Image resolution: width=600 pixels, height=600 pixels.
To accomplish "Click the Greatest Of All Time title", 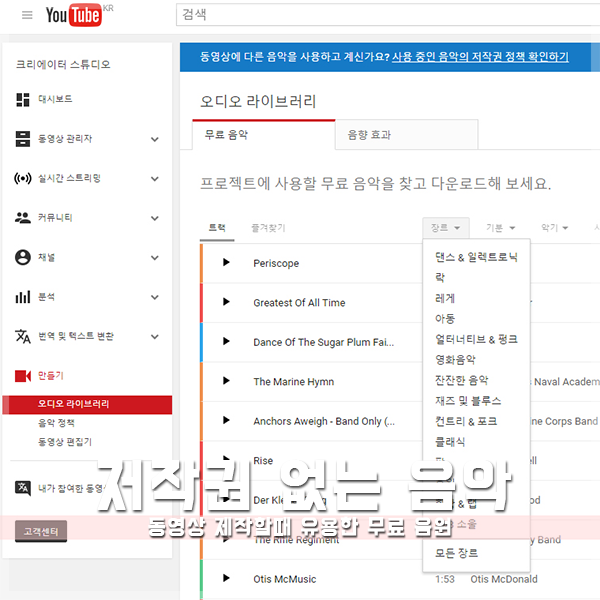I will pos(299,303).
